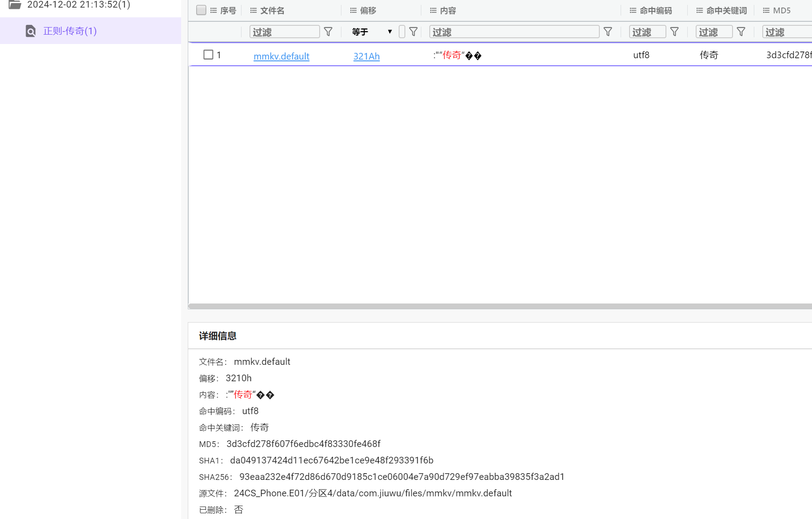Toggle the select-all checkbox in table header

pos(201,10)
